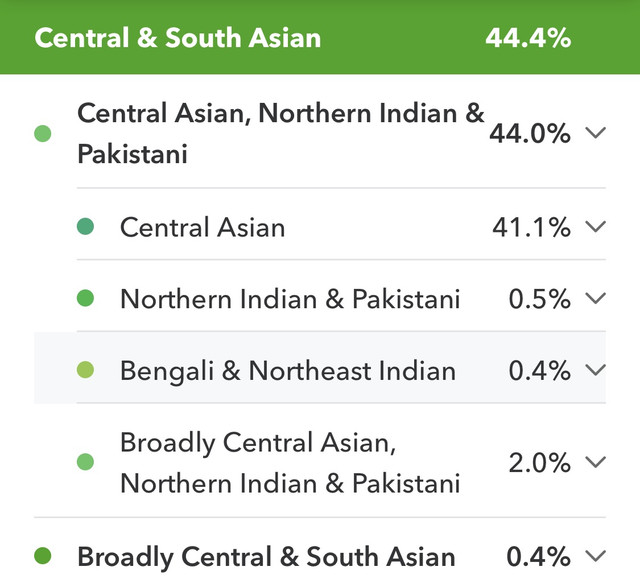Click the Northern Indian & Pakistani green dot
This screenshot has width=640, height=588.
[85, 298]
